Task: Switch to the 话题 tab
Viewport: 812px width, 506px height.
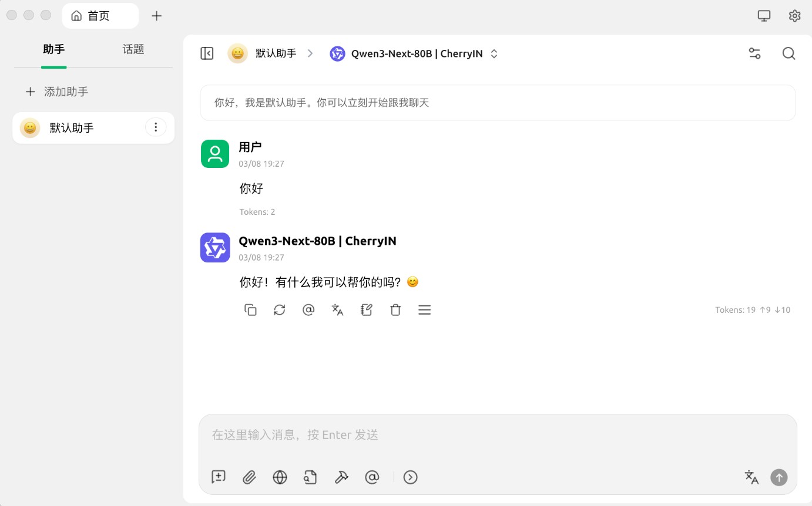Action: [x=133, y=50]
